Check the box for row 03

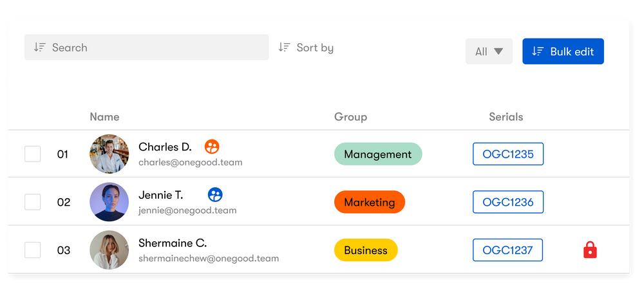click(33, 250)
